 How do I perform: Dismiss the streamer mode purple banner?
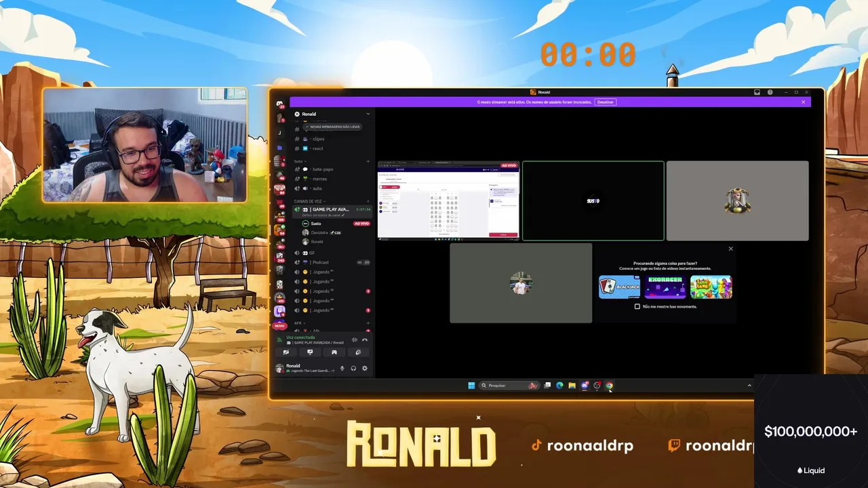point(804,102)
